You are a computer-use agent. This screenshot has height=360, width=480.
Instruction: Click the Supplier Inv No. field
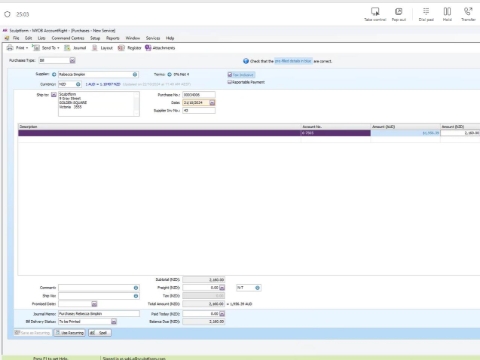click(x=199, y=110)
